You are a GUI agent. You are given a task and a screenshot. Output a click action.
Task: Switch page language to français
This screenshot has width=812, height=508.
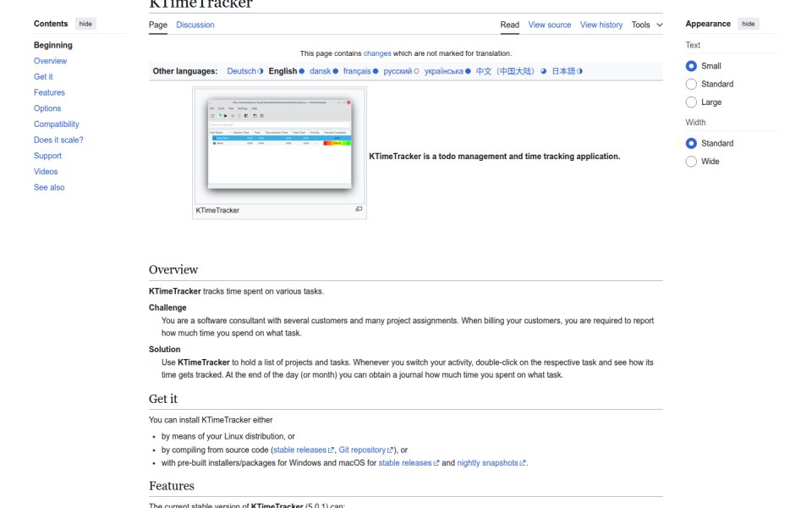point(357,71)
